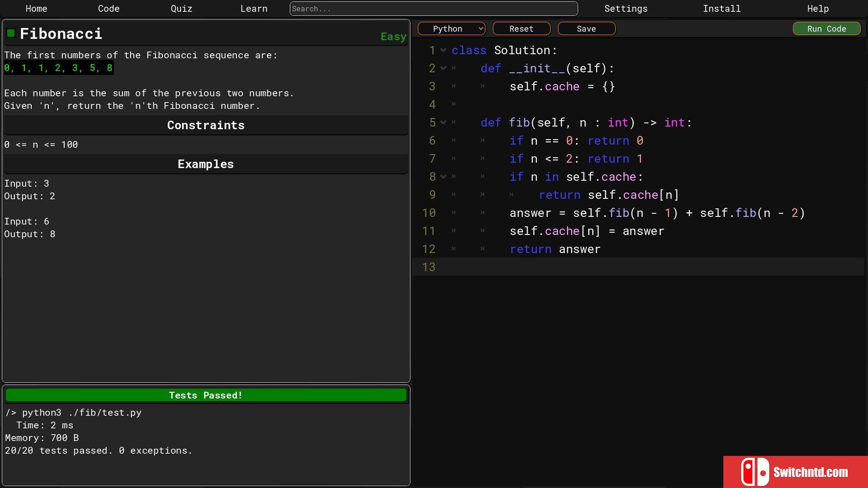Click into the Search field
This screenshot has width=868, height=488.
[434, 9]
